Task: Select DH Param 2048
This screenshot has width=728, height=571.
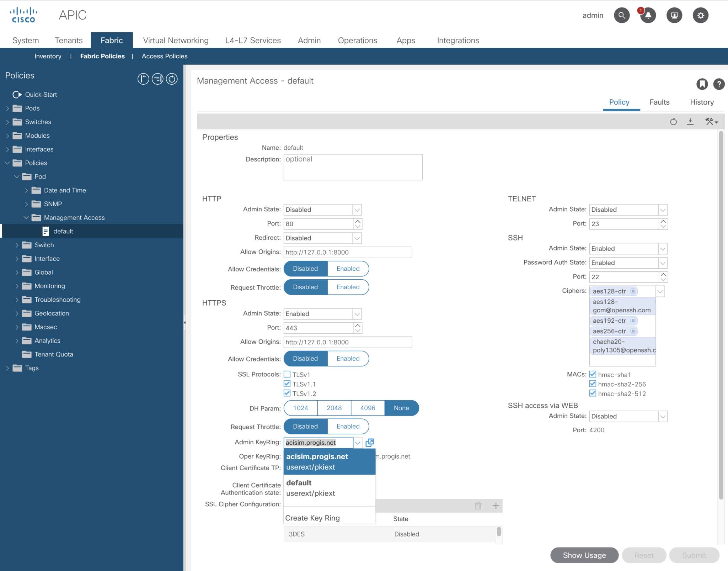Action: point(334,408)
